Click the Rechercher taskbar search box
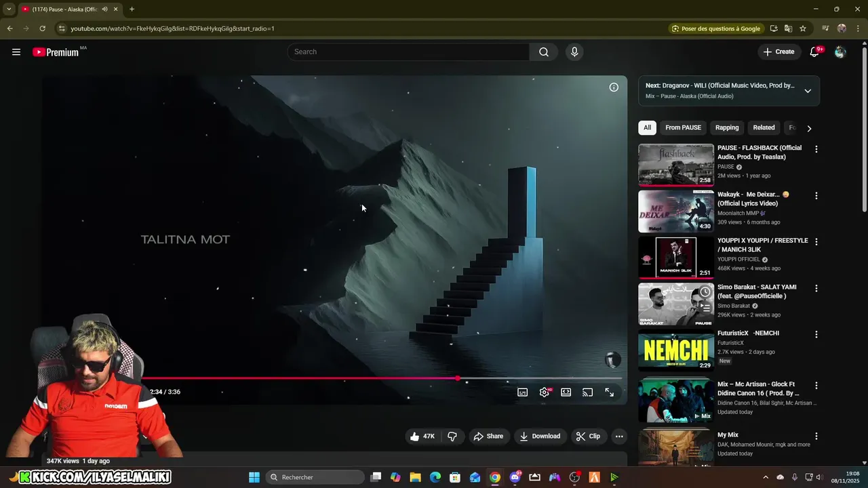Viewport: 868px width, 488px height. [315, 477]
